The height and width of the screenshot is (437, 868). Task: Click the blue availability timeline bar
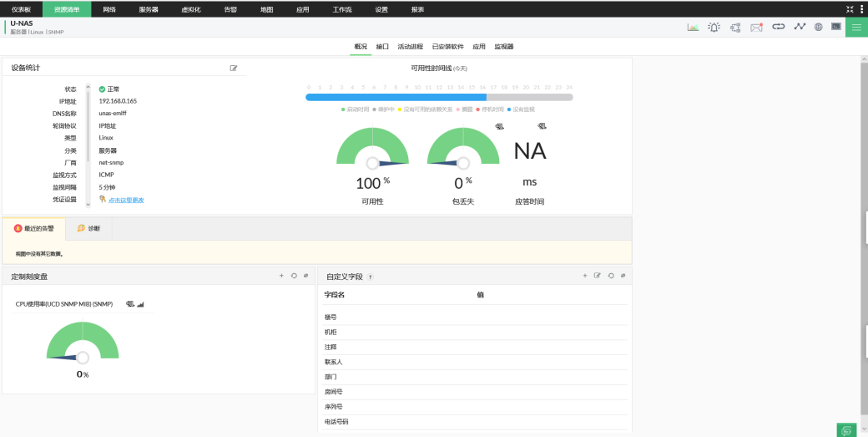(396, 97)
